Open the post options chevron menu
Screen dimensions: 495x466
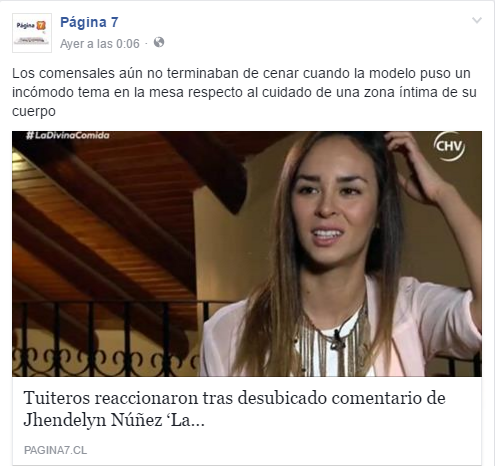477,21
